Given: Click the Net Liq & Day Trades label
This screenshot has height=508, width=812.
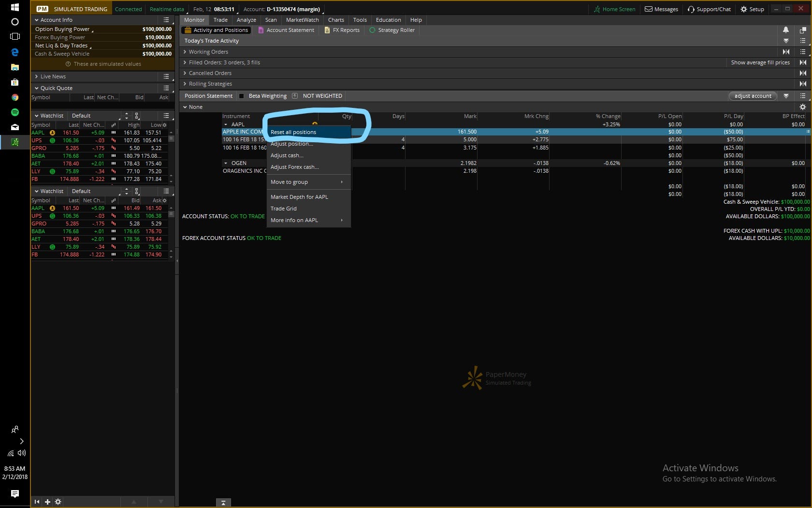Looking at the screenshot, I should click(x=61, y=45).
